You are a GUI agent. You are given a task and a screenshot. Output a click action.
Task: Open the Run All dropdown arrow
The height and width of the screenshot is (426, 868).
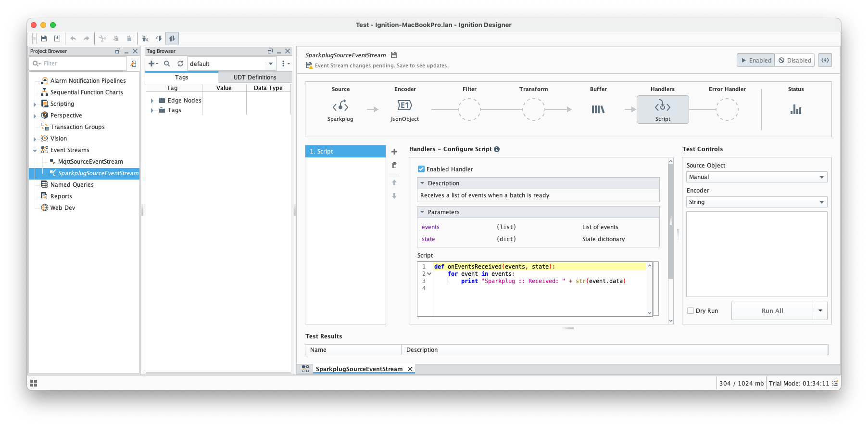[x=820, y=310]
